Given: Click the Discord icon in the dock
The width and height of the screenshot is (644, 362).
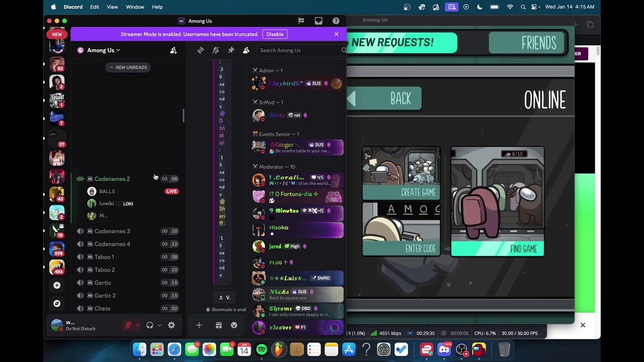Looking at the screenshot, I should click(x=444, y=349).
